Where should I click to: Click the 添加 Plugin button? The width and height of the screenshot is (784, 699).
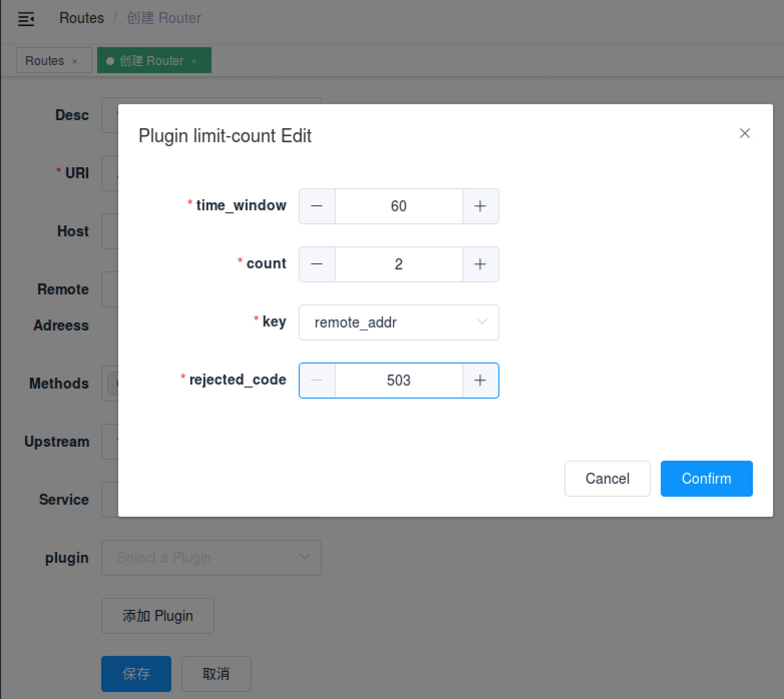(x=158, y=616)
